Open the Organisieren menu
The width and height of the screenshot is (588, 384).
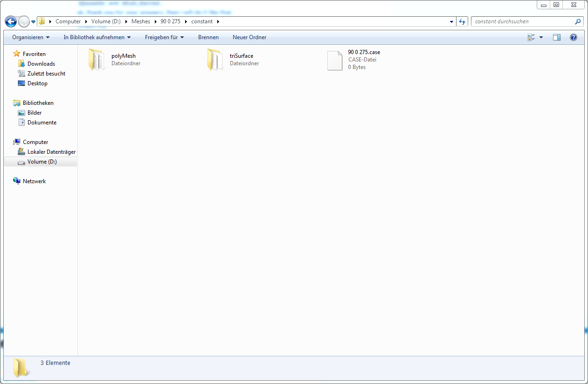point(31,37)
